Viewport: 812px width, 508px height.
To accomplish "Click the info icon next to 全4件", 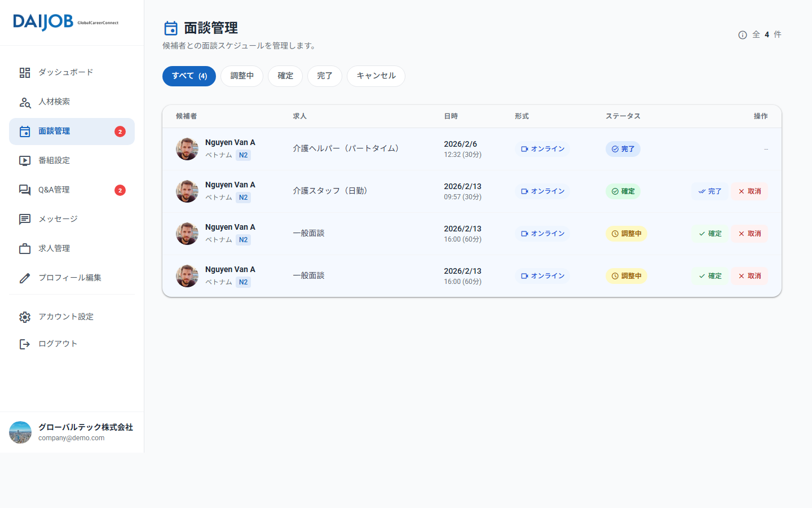I will point(742,34).
